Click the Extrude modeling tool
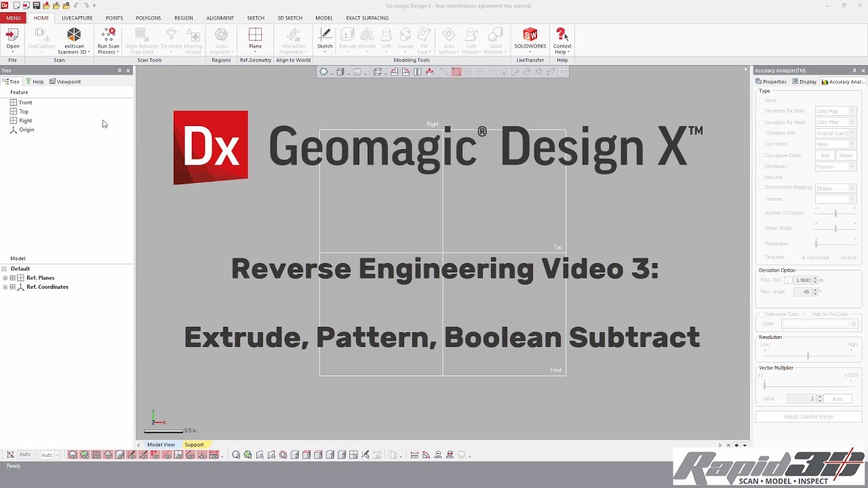Viewport: 868px width, 488px height. (347, 39)
